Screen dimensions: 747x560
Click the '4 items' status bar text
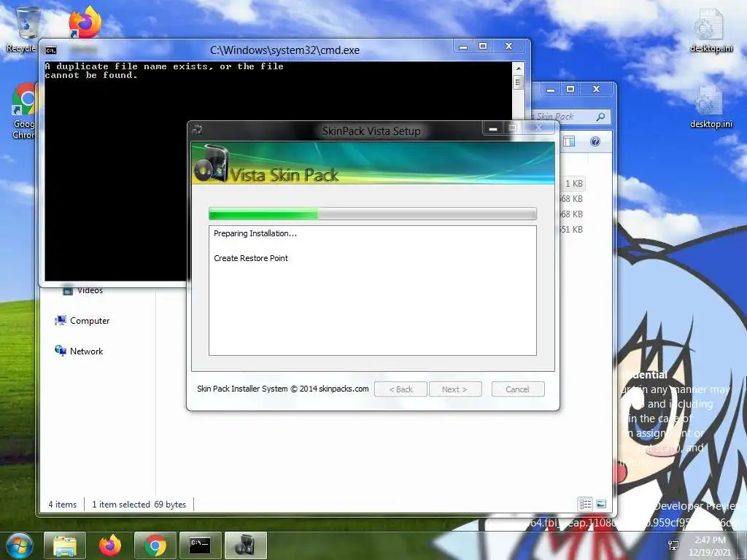point(63,505)
